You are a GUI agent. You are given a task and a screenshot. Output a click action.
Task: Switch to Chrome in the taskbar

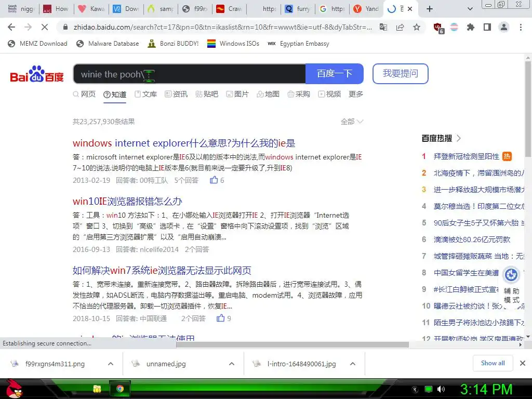point(120,389)
